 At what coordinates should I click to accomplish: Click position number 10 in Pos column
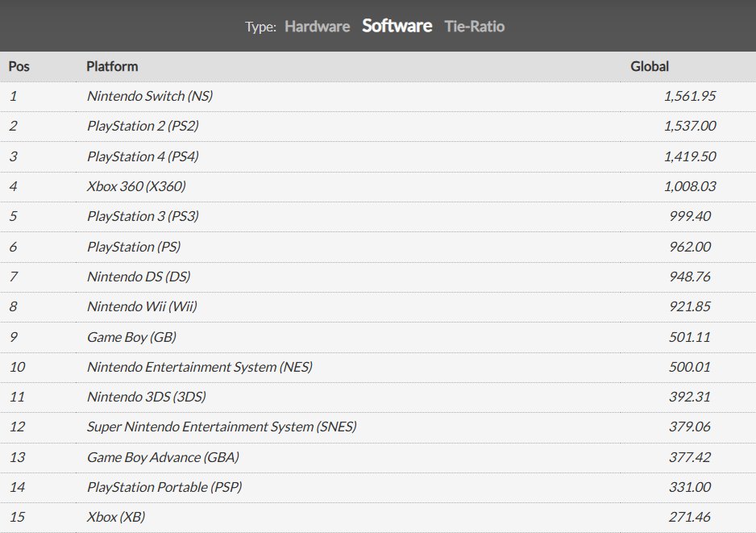[18, 367]
